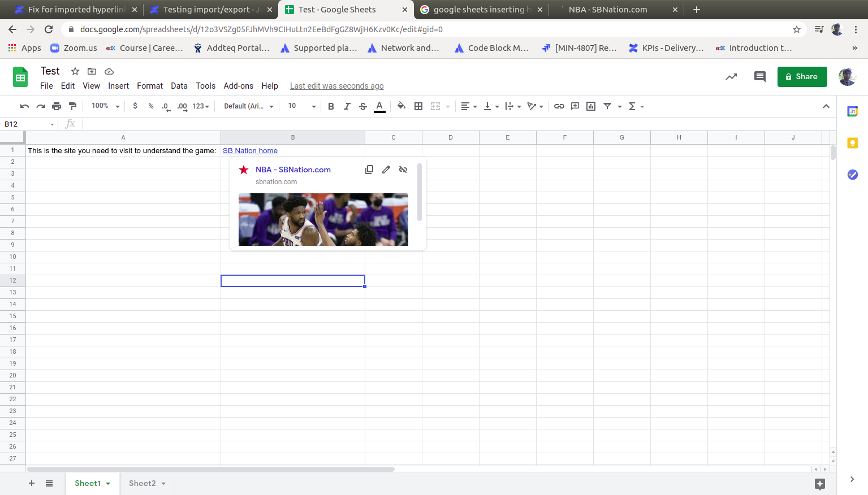Open vertical align dropdown
The height and width of the screenshot is (495, 868).
click(491, 106)
